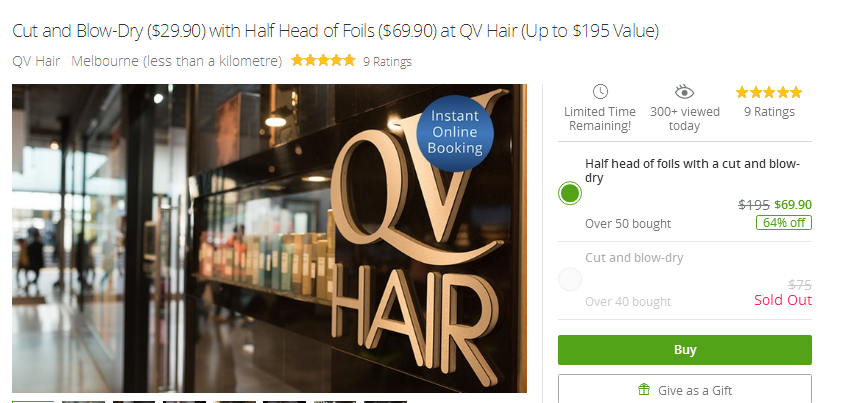Click the Sold Out label
The image size is (844, 403).
783,300
